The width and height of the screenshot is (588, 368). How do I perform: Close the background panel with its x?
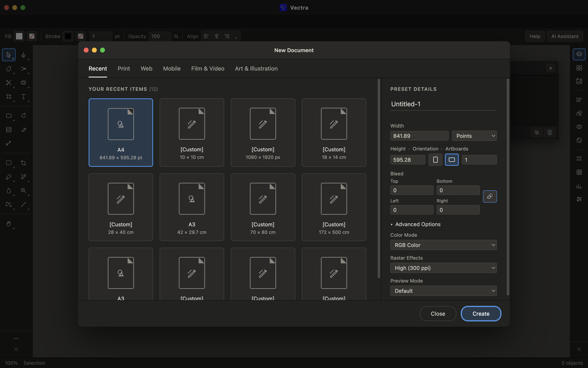pos(551,68)
